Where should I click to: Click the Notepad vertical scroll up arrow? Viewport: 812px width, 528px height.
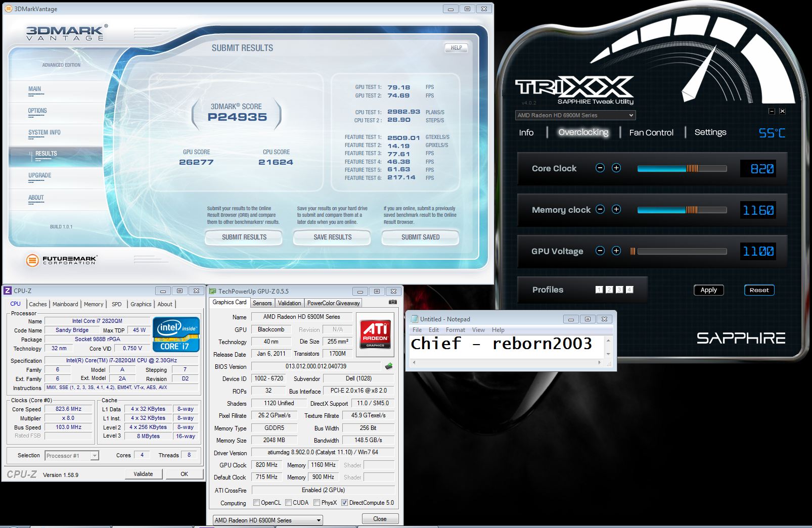608,340
